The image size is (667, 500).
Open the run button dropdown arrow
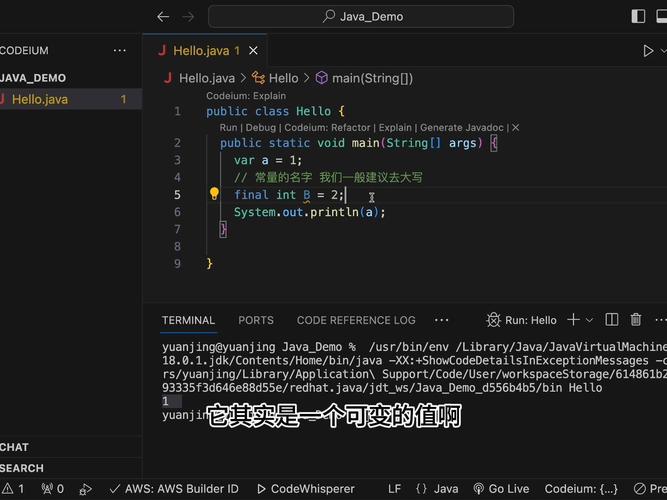coord(663,51)
